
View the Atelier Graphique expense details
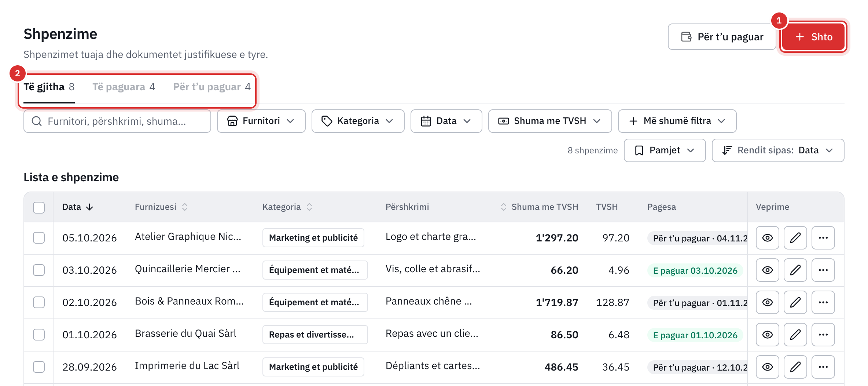click(x=767, y=238)
